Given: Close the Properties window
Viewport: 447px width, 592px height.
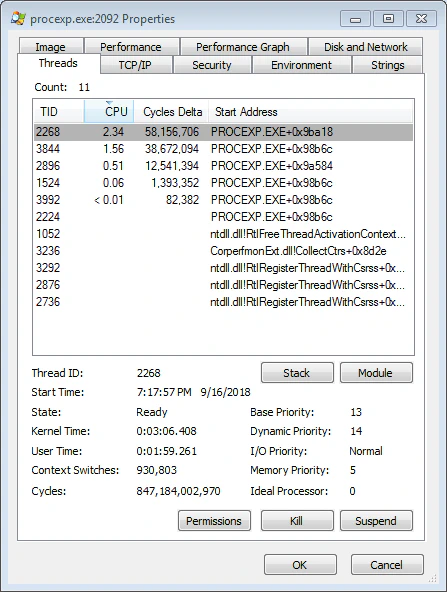Looking at the screenshot, I should tap(421, 19).
